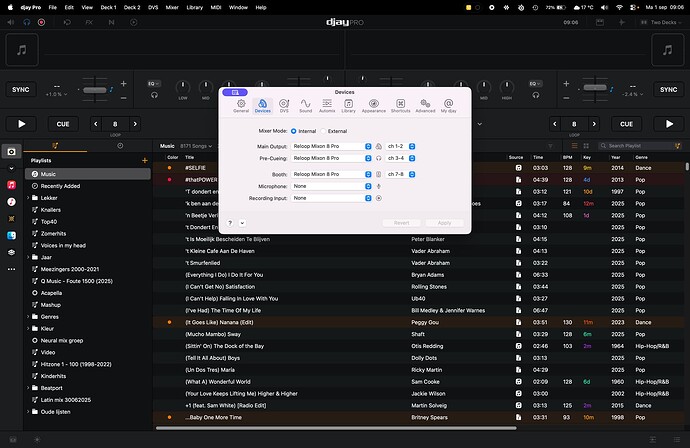Viewport: 690px width, 448px height.
Task: Open the Mixer menu in menu bar
Action: [172, 7]
